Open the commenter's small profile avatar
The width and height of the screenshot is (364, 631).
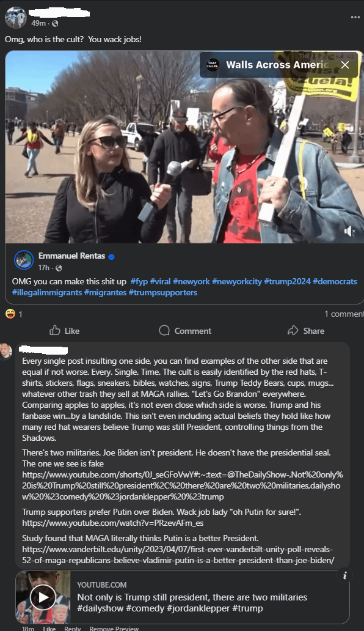point(6,352)
